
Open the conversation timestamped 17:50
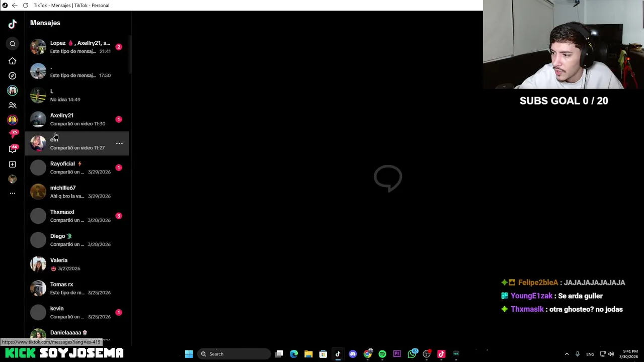coord(77,71)
